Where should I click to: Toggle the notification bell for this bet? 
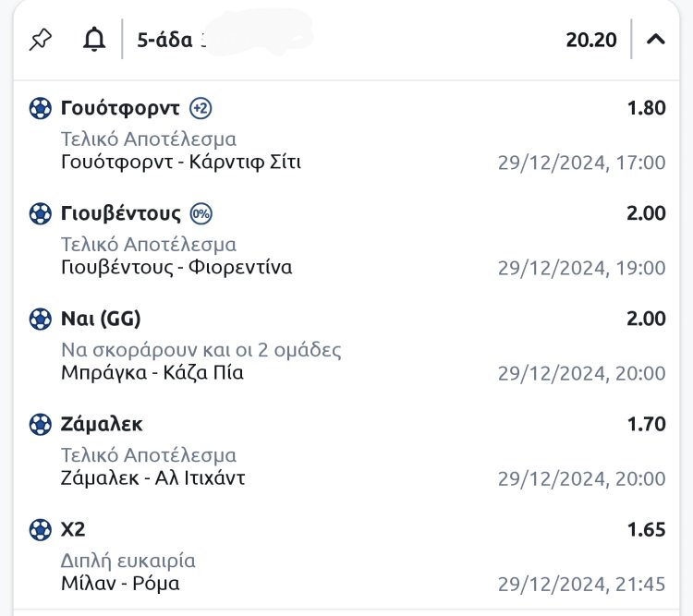click(x=93, y=40)
